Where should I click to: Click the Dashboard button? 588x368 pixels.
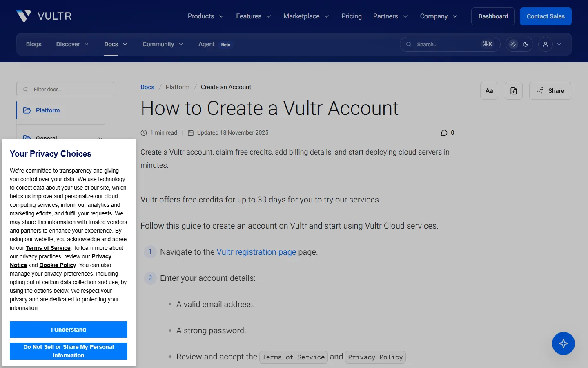pyautogui.click(x=493, y=16)
